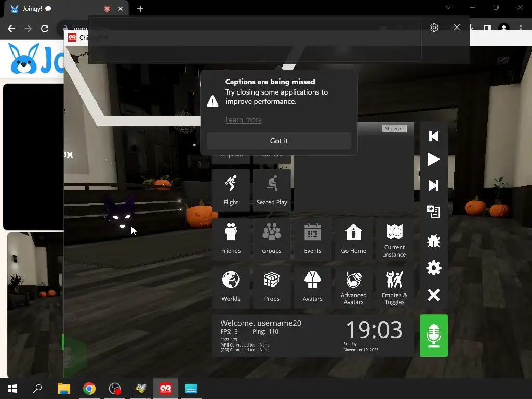Image resolution: width=532 pixels, height=399 pixels.
Task: Open Windows taskbar search
Action: [x=37, y=389]
